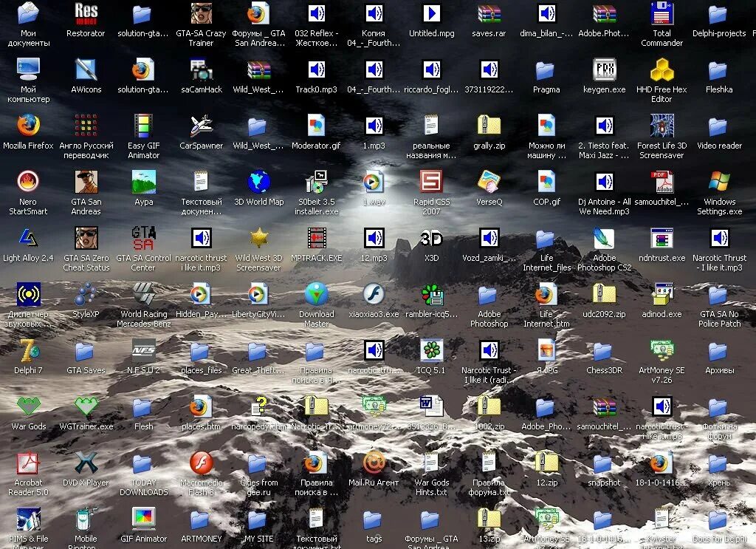Screen dimensions: 756x549
Task: Select the VerseQ icon
Action: pos(489,182)
